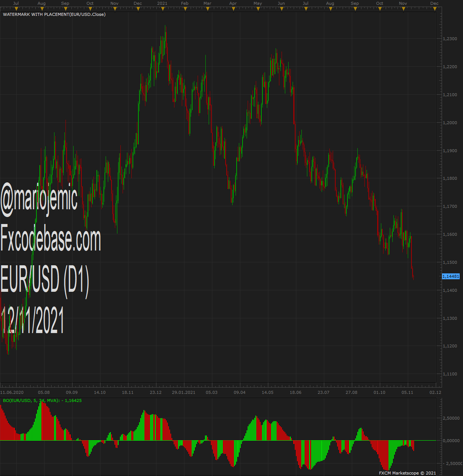Click the 1,2200 price axis label
The image size is (463, 476).
(x=450, y=67)
